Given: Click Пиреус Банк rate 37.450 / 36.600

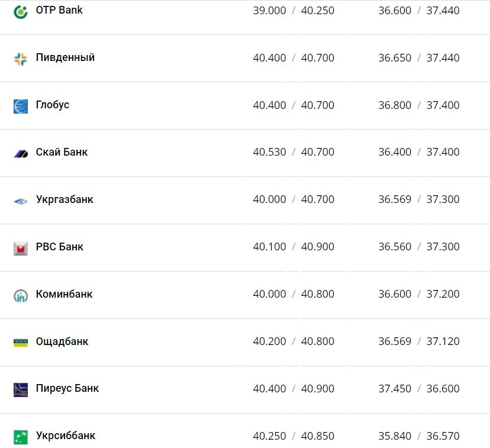Looking at the screenshot, I should (x=419, y=389).
